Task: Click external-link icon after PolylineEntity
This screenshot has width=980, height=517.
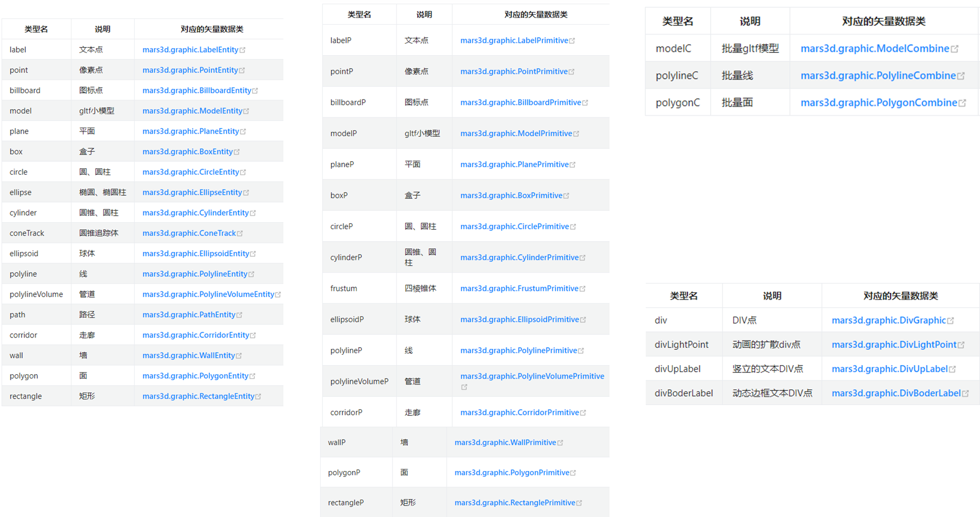Action: coord(251,274)
